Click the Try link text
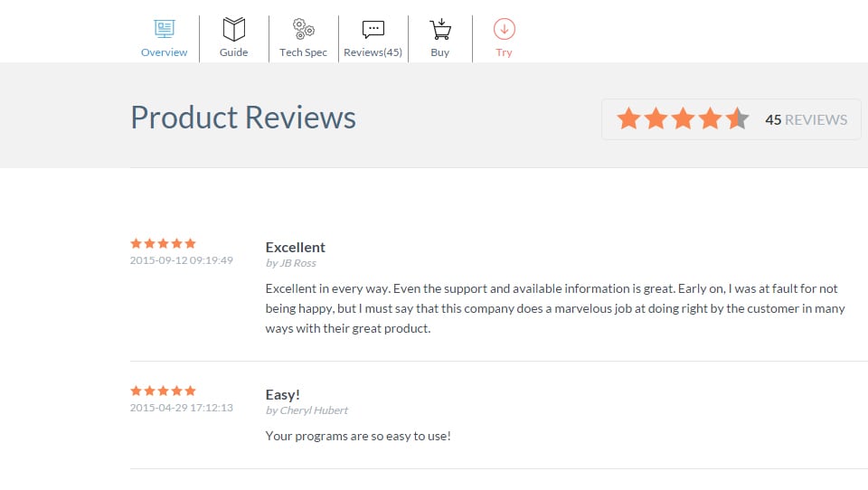Image resolution: width=868 pixels, height=490 pixels. coord(504,52)
